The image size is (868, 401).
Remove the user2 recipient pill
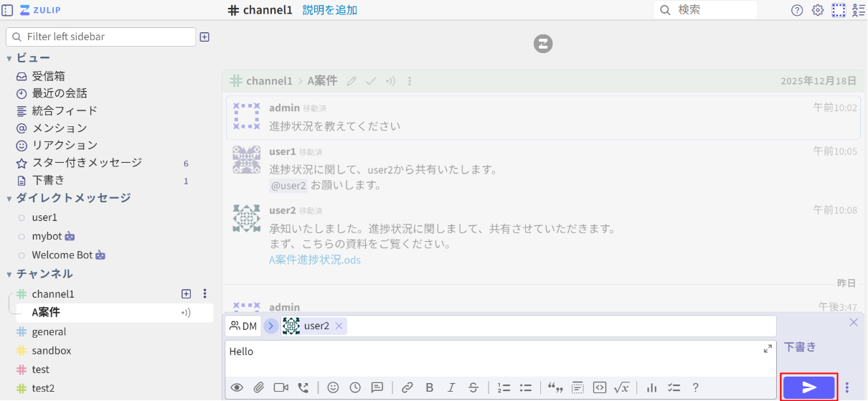pos(339,326)
